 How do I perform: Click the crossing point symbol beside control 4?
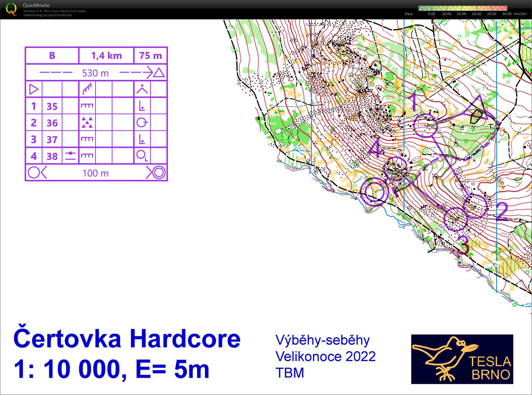click(70, 156)
